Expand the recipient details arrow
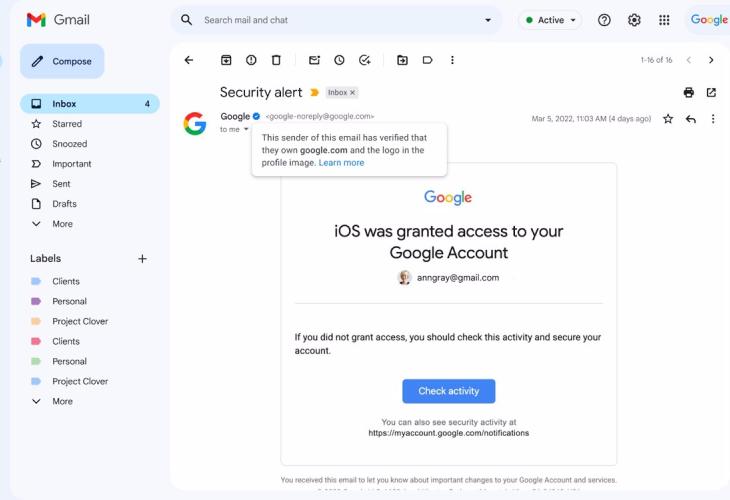This screenshot has height=500, width=730. pos(246,129)
